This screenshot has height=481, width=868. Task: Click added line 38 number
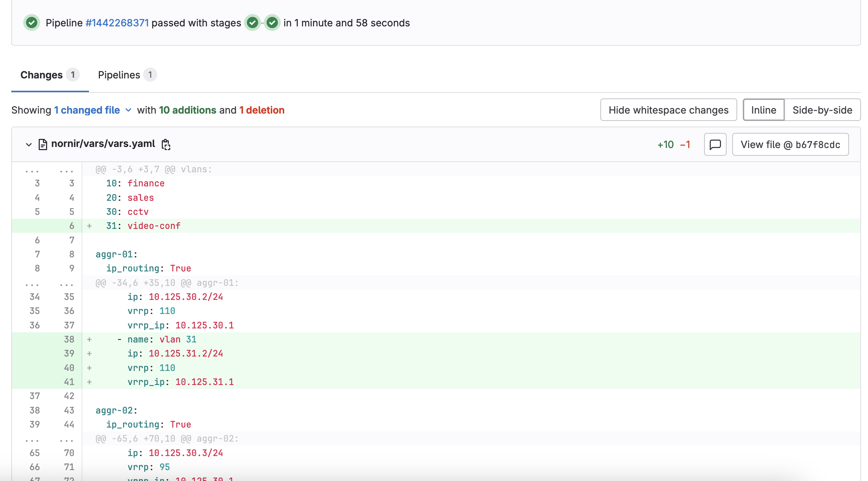pyautogui.click(x=69, y=339)
